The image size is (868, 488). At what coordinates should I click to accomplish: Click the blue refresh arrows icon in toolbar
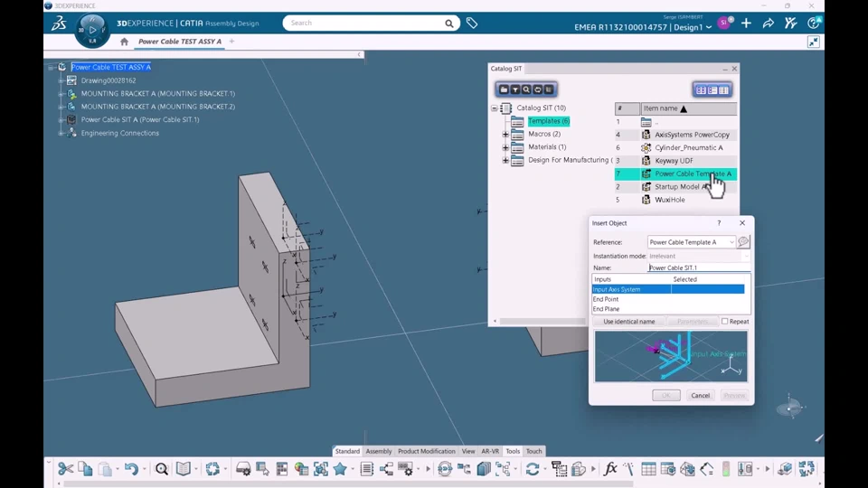533,469
